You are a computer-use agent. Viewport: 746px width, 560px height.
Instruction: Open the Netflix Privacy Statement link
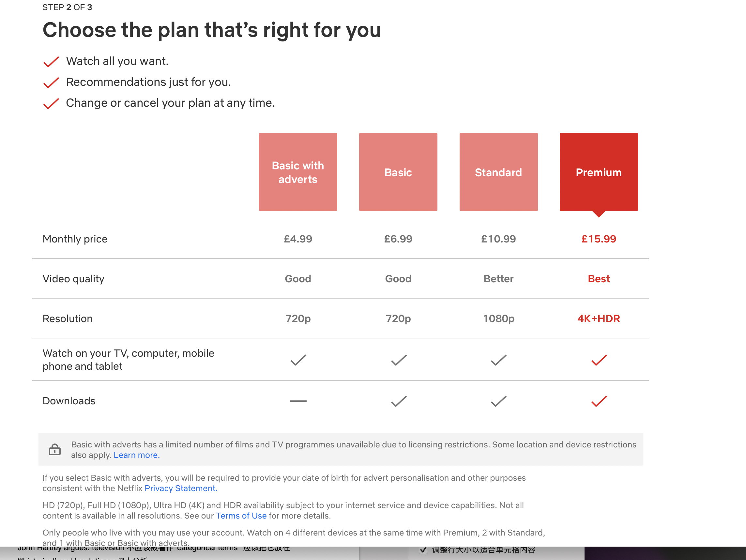point(181,488)
